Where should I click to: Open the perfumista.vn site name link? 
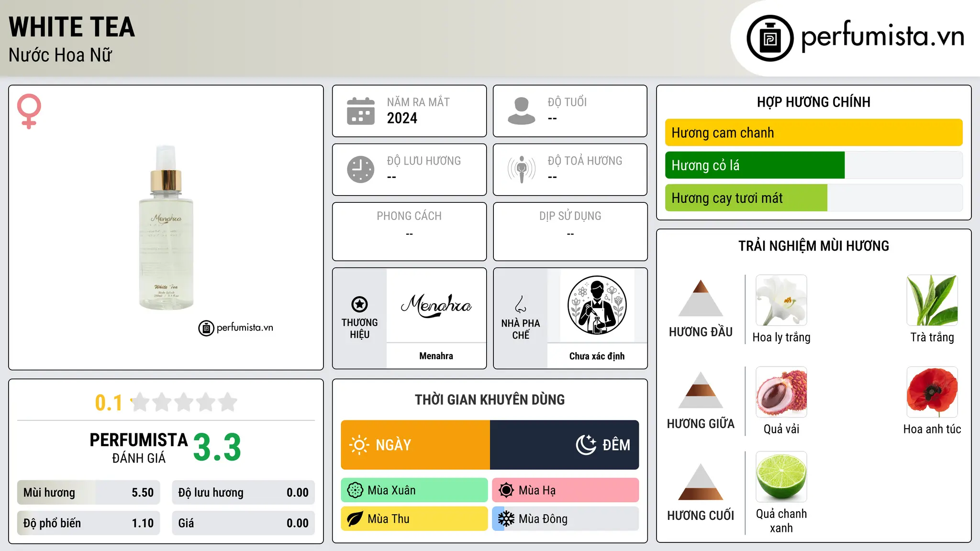coord(883,37)
